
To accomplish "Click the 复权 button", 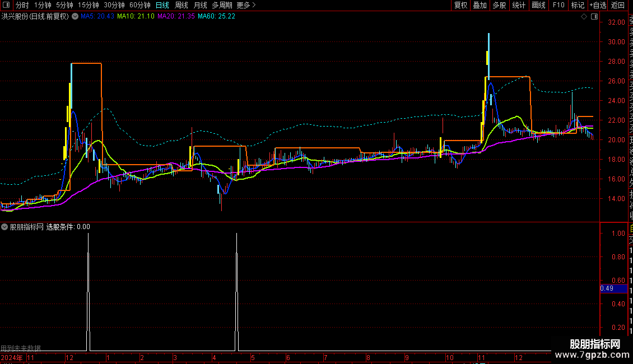I will pos(460,5).
